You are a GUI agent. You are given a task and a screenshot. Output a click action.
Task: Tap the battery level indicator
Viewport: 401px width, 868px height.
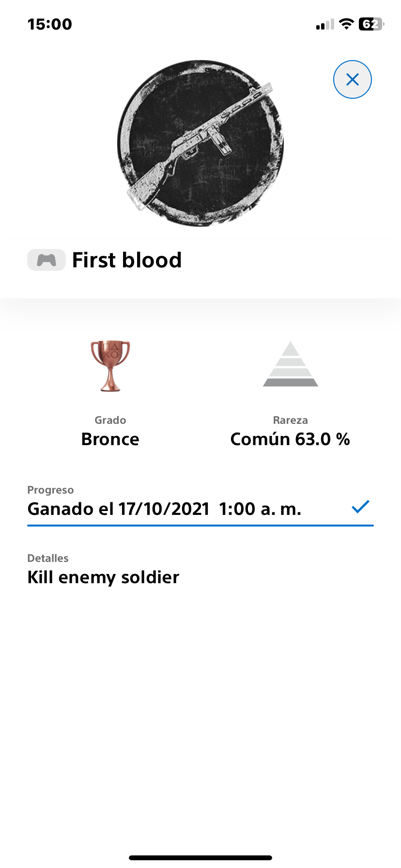point(371,24)
